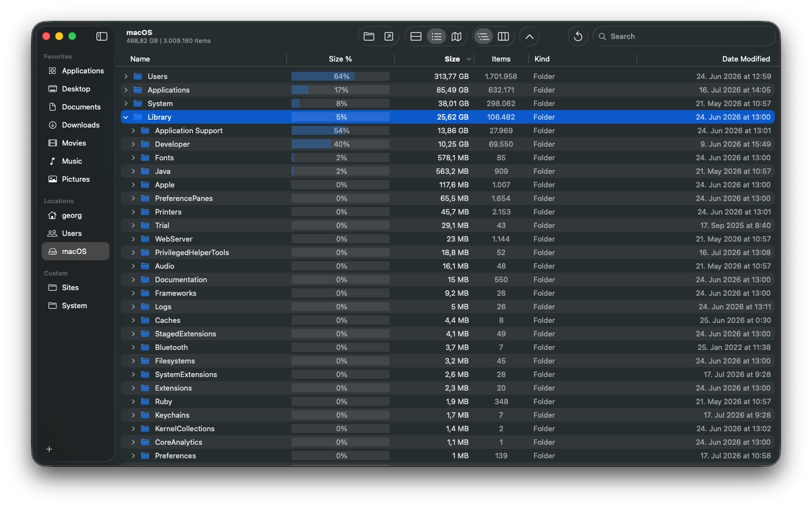Switch to the columns layout icon
The image size is (812, 508).
coord(504,36)
